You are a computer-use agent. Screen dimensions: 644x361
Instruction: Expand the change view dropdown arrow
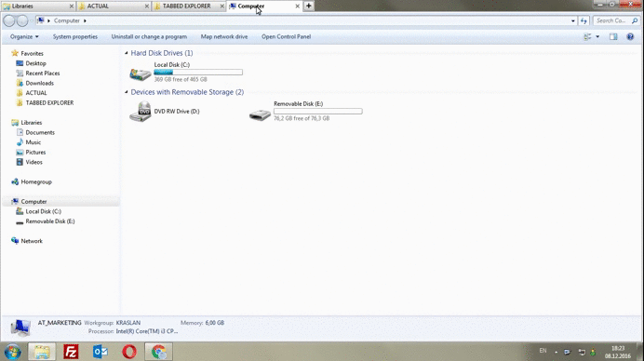tap(597, 37)
